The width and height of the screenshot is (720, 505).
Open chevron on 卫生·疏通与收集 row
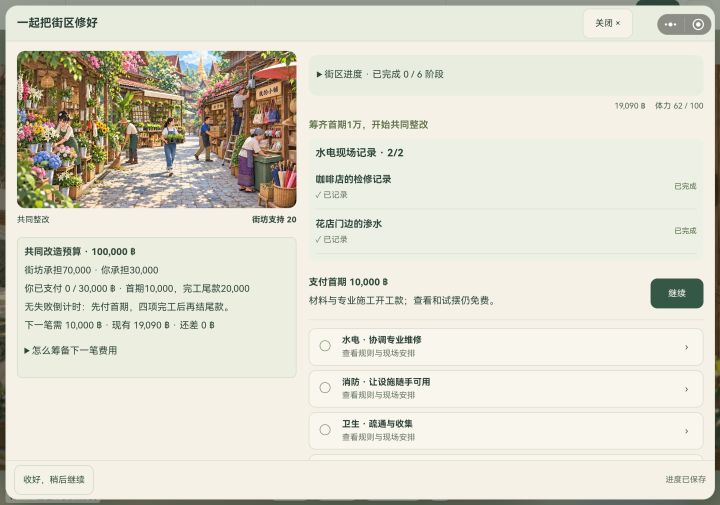point(686,432)
